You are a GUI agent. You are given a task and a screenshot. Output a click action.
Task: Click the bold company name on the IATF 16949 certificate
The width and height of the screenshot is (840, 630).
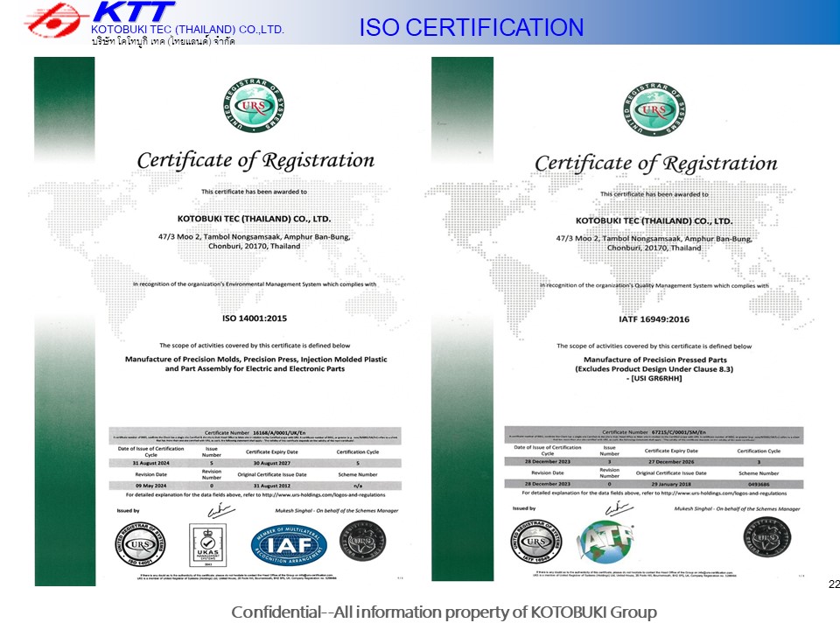click(654, 220)
